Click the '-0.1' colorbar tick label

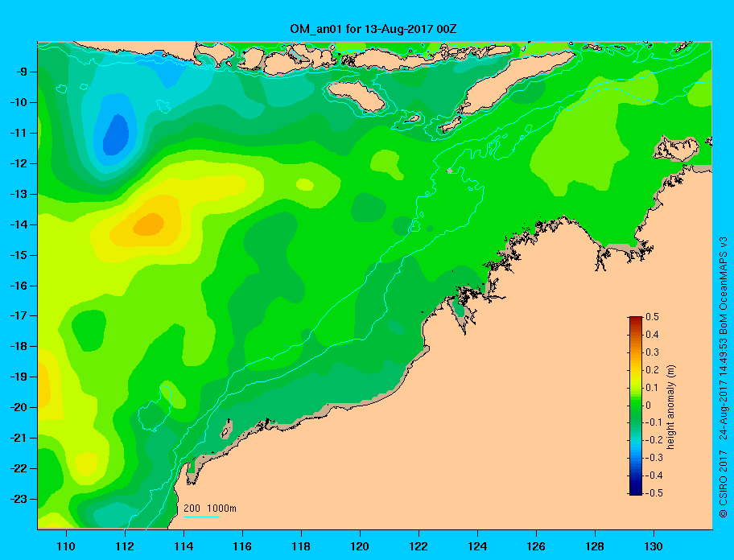(x=654, y=422)
